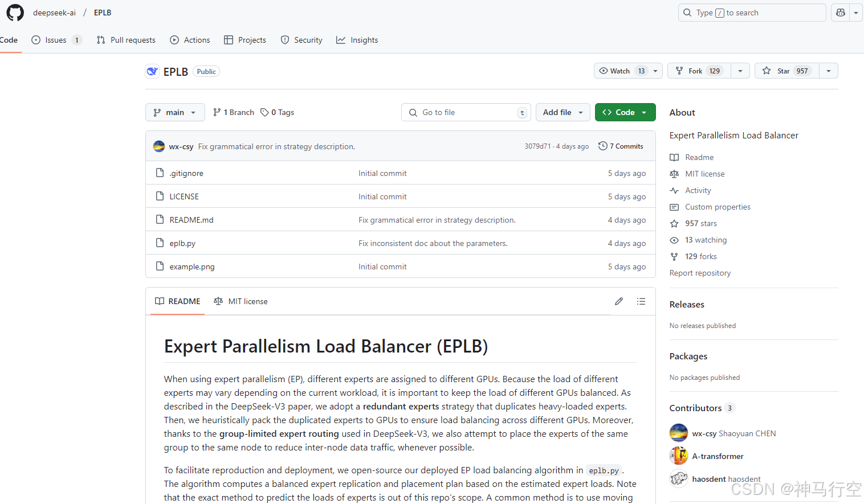Open the GitHub home logo
Viewport: 864px width, 504px height.
[15, 13]
